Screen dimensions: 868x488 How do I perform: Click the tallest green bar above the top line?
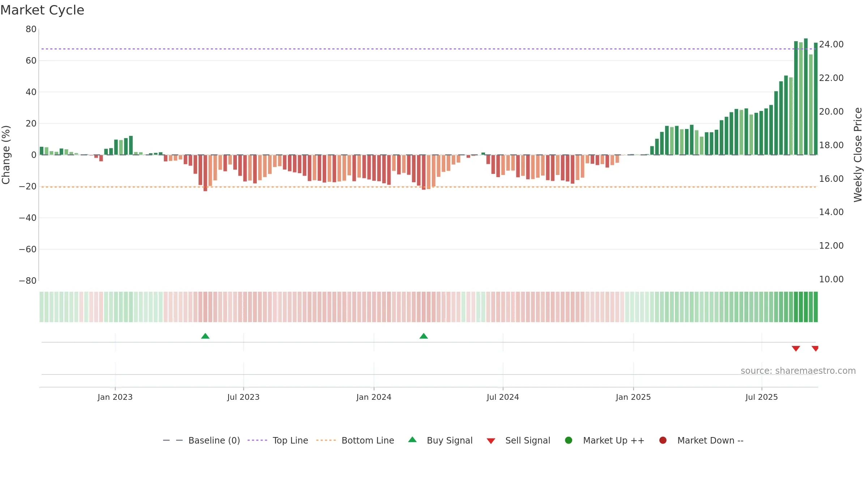pyautogui.click(x=806, y=97)
